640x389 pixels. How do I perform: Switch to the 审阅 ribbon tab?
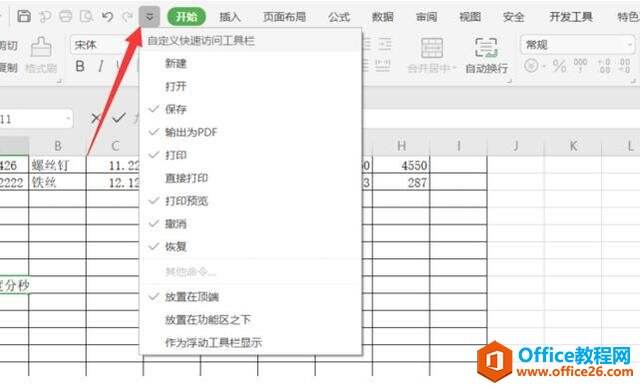click(x=426, y=17)
